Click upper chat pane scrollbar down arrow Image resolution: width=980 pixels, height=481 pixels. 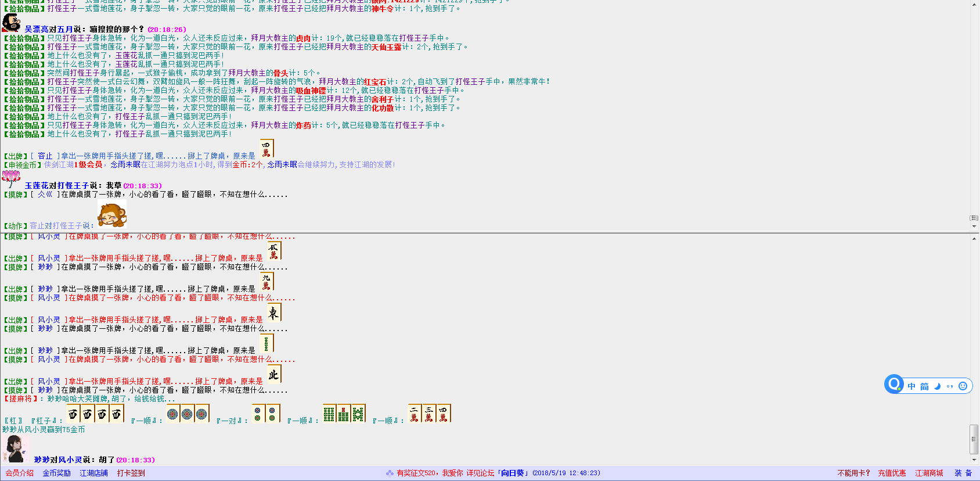coord(974,227)
